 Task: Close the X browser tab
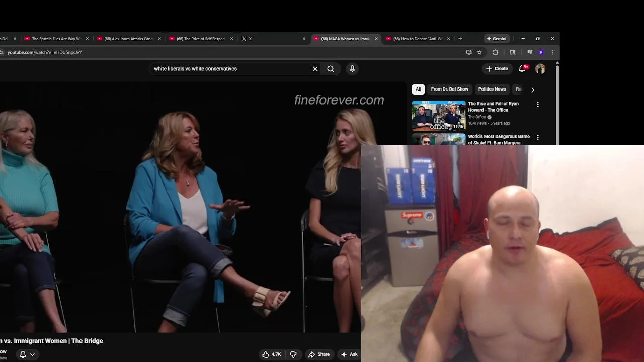click(x=304, y=39)
